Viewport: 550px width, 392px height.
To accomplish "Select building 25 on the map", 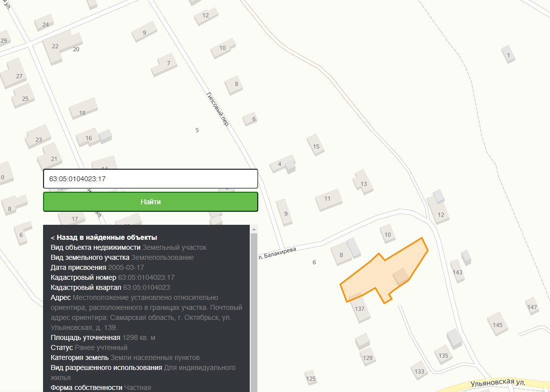I will click(24, 97).
